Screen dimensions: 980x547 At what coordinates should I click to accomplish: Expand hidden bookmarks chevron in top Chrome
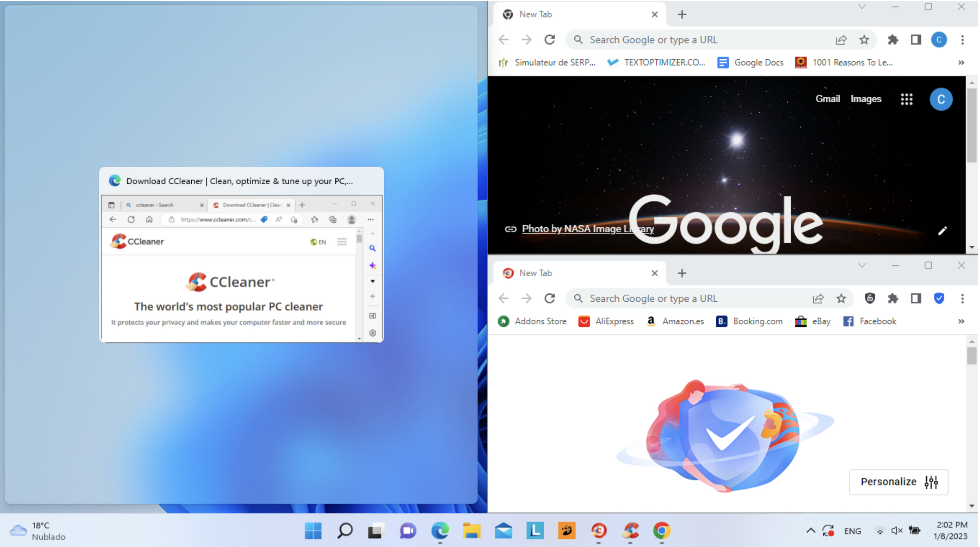coord(962,63)
